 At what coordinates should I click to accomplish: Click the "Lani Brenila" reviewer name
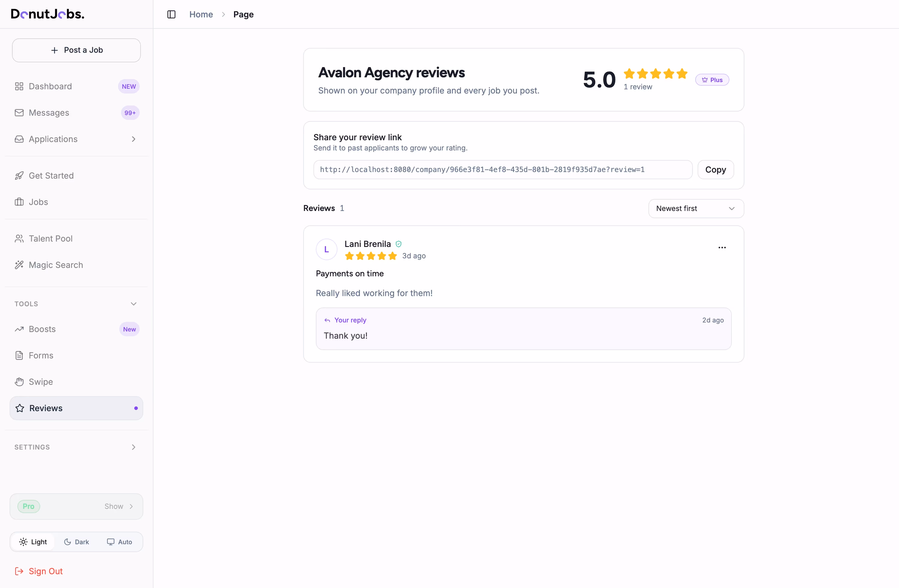367,244
